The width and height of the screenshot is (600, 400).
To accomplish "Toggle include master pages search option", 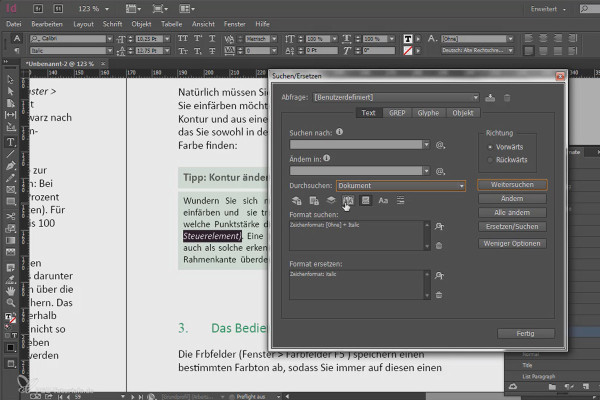I will (348, 200).
